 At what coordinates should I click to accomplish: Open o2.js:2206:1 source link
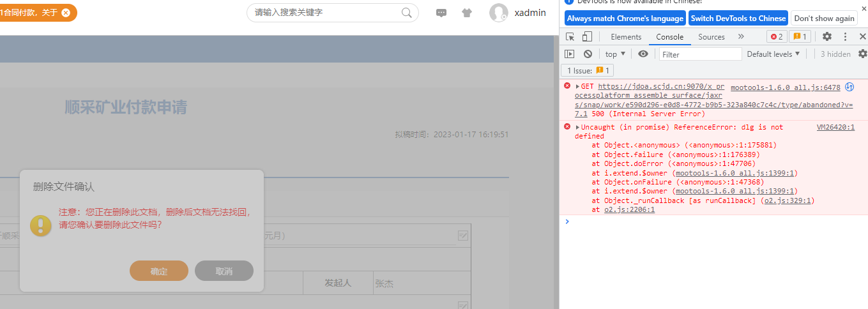point(629,209)
